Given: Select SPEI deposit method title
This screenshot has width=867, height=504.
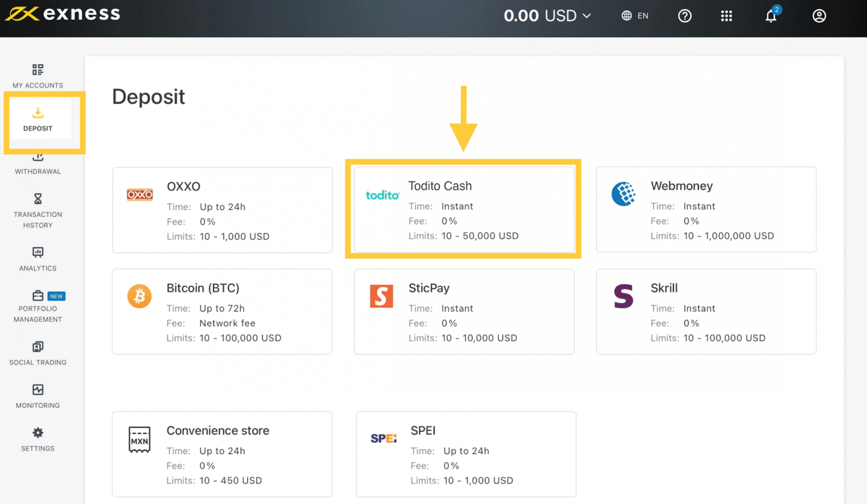Looking at the screenshot, I should click(423, 431).
